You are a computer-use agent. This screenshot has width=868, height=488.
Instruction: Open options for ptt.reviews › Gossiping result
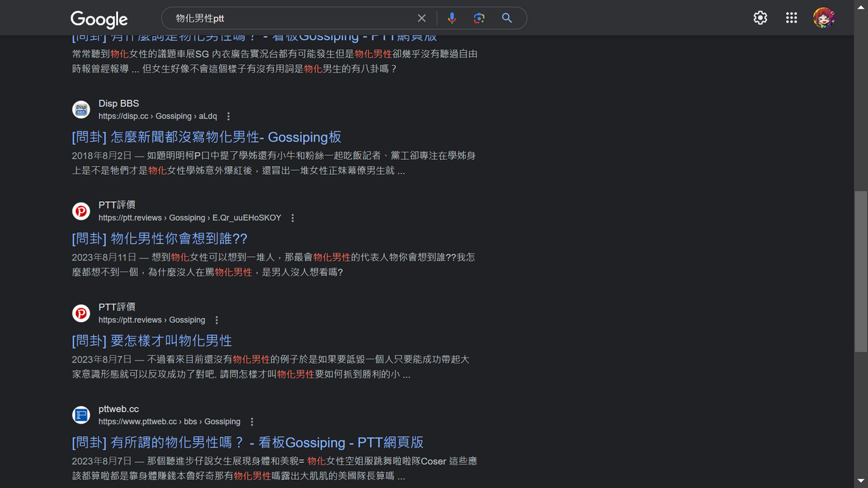[x=217, y=320]
